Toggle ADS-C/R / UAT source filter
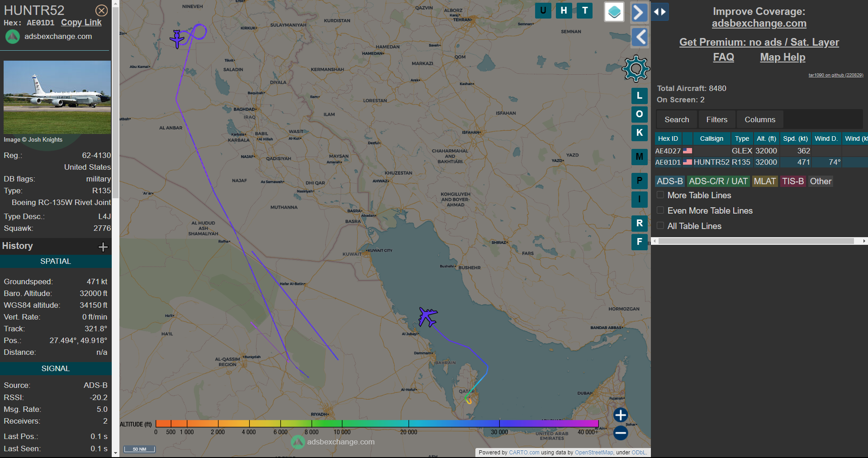The height and width of the screenshot is (458, 868). (718, 181)
